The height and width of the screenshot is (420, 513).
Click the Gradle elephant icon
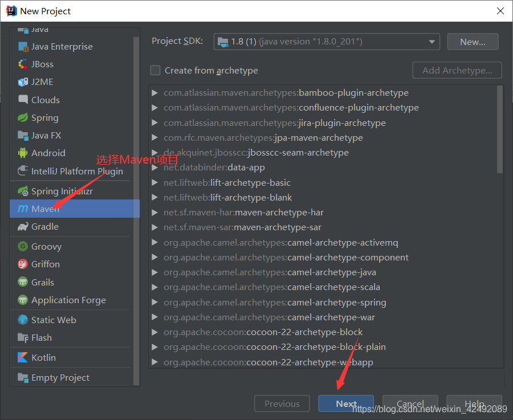pyautogui.click(x=23, y=226)
